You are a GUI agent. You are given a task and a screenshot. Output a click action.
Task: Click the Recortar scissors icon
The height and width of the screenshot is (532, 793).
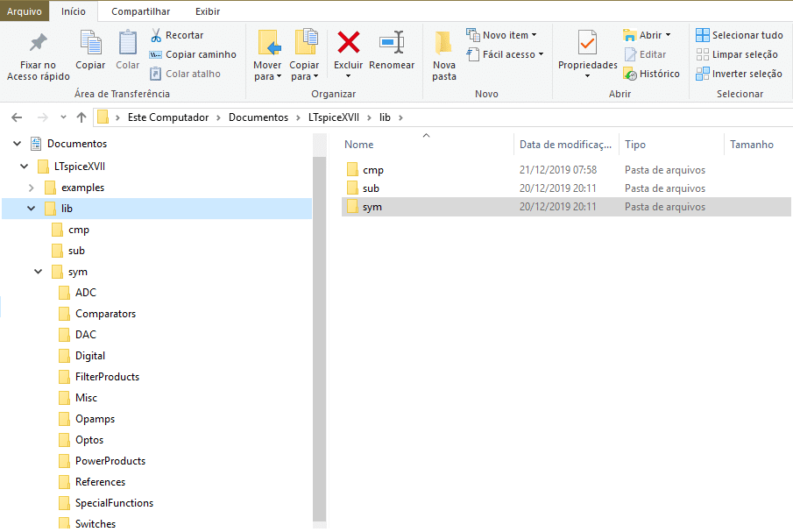click(x=156, y=35)
